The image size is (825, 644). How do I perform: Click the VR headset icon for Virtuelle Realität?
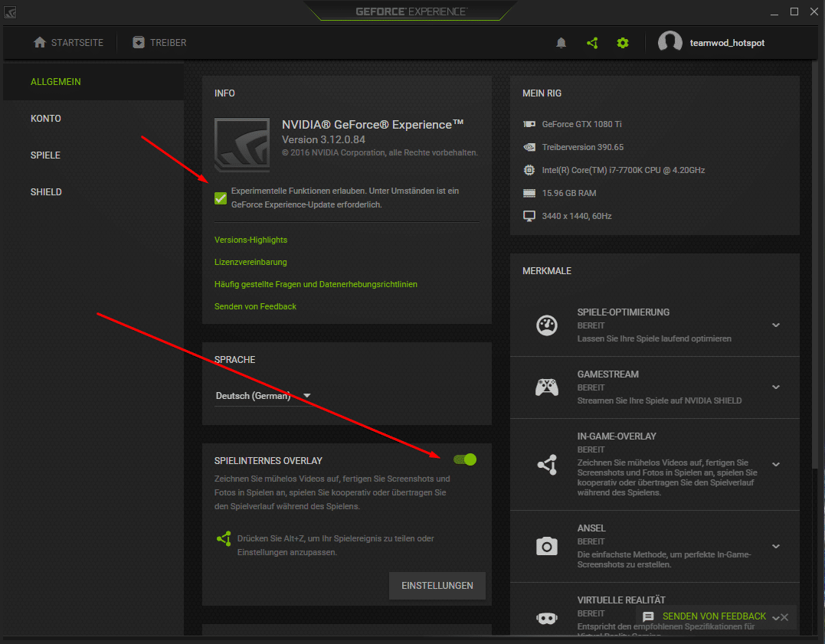[547, 618]
